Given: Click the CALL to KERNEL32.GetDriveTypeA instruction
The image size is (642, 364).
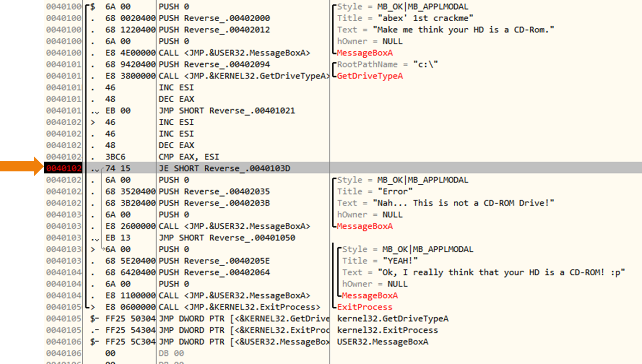Looking at the screenshot, I should pos(243,76).
